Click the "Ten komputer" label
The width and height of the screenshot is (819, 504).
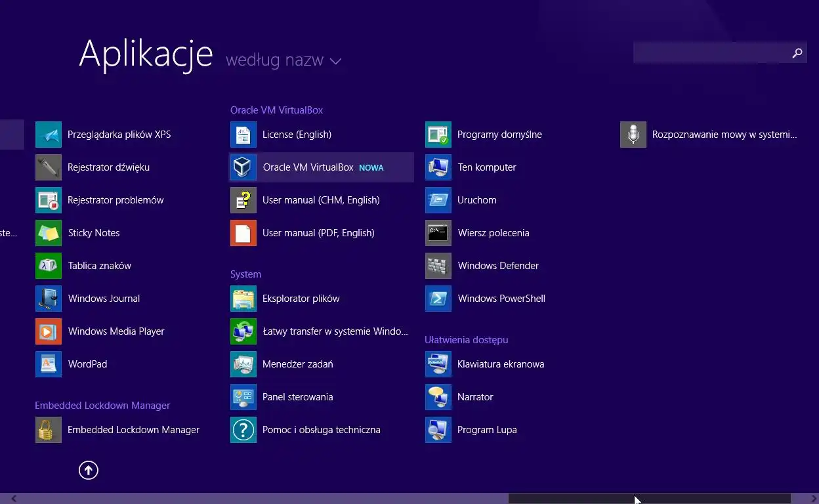(487, 167)
